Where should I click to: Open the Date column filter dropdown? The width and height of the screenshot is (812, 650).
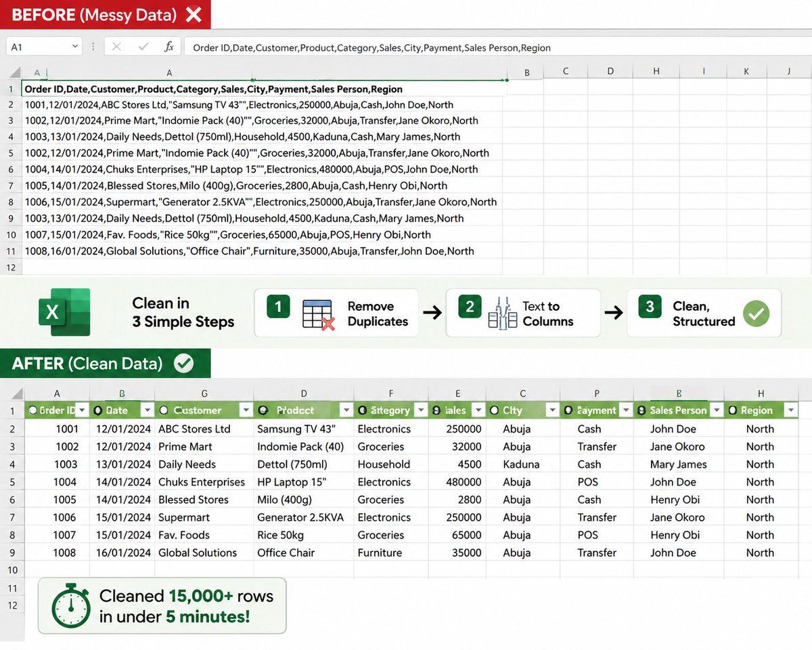pos(148,410)
